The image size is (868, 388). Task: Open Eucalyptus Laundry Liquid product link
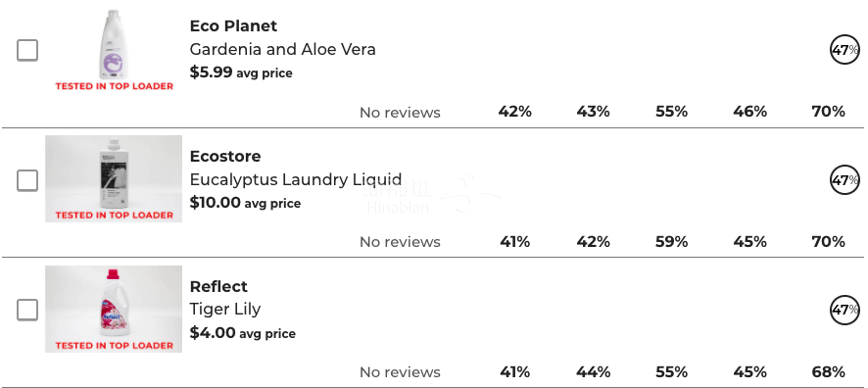[296, 179]
